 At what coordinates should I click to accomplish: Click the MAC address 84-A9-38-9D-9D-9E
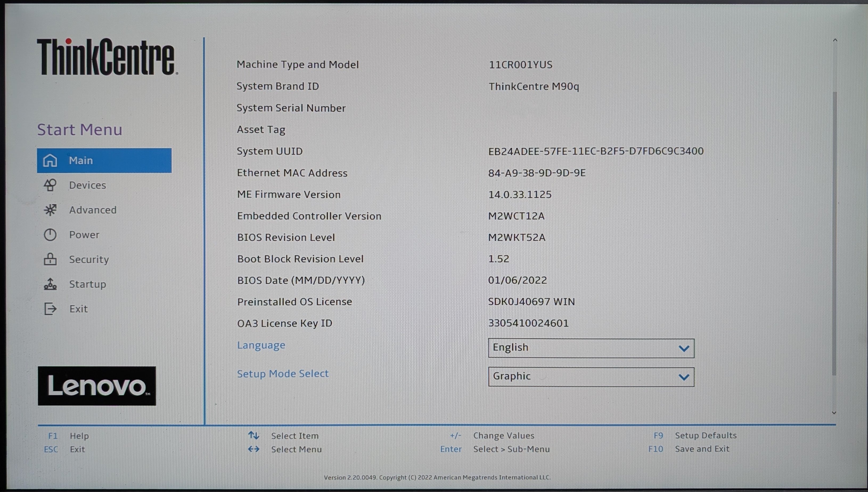tap(537, 173)
